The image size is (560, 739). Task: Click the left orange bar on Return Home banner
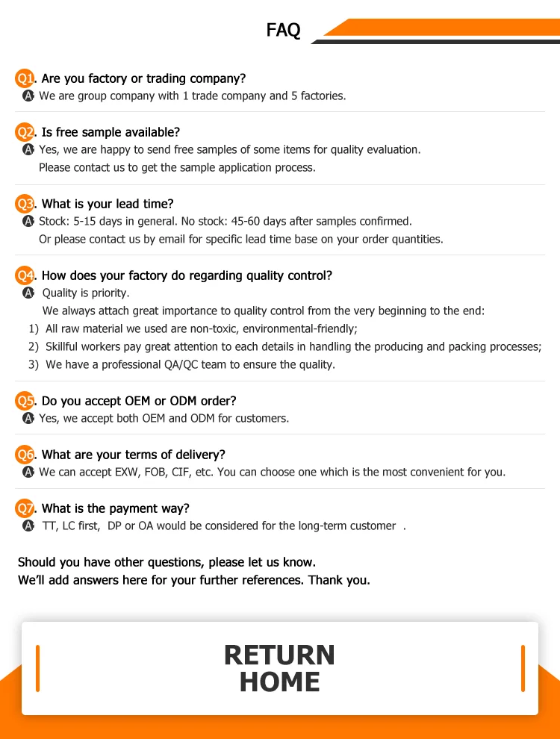tap(37, 668)
